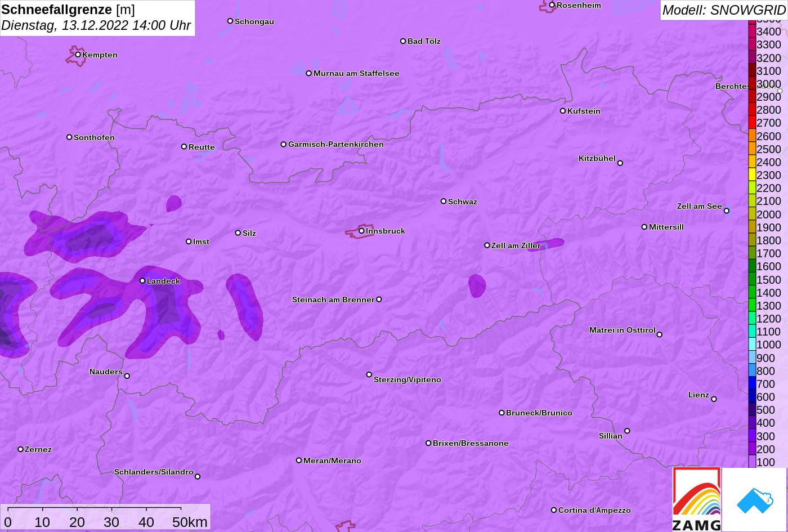Select the Landeck marker dot

(x=142, y=280)
